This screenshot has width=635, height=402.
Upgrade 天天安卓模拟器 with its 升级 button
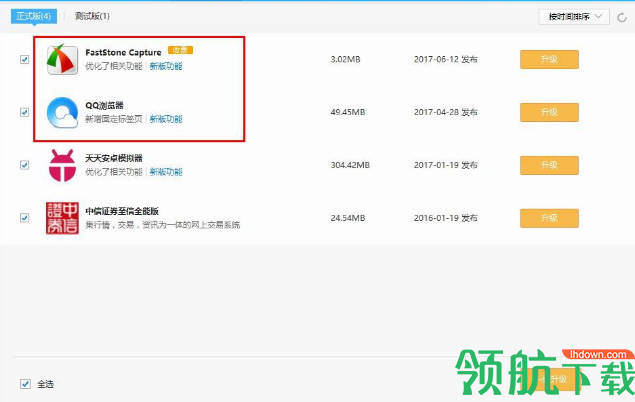(549, 165)
